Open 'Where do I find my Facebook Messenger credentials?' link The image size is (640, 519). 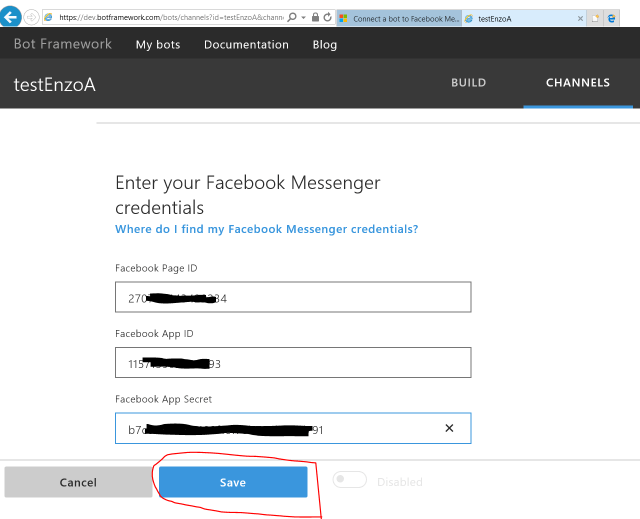(x=267, y=229)
